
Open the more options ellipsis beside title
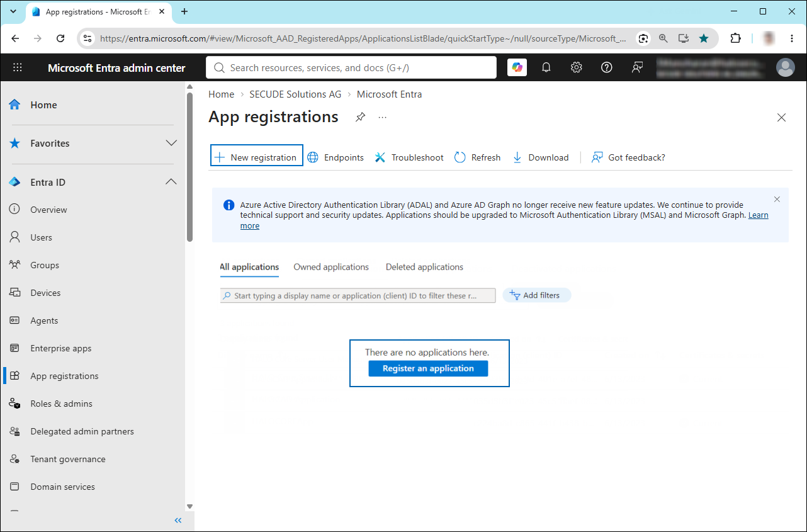[383, 117]
